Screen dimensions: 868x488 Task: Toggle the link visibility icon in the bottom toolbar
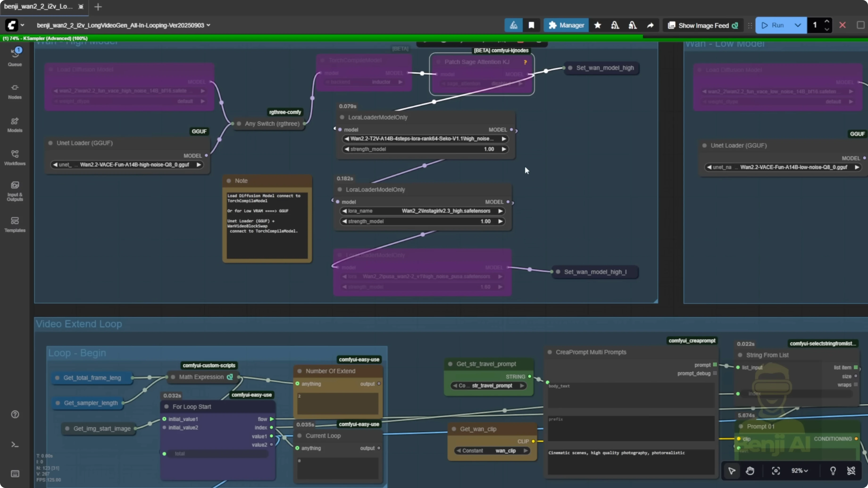click(851, 471)
